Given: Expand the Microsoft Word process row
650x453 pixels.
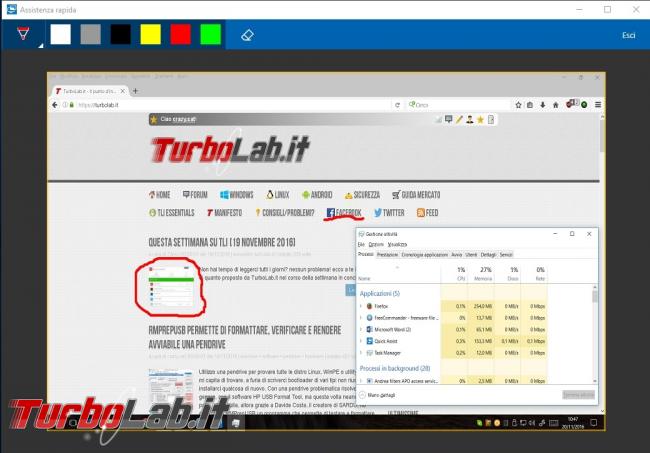Looking at the screenshot, I should tap(361, 329).
